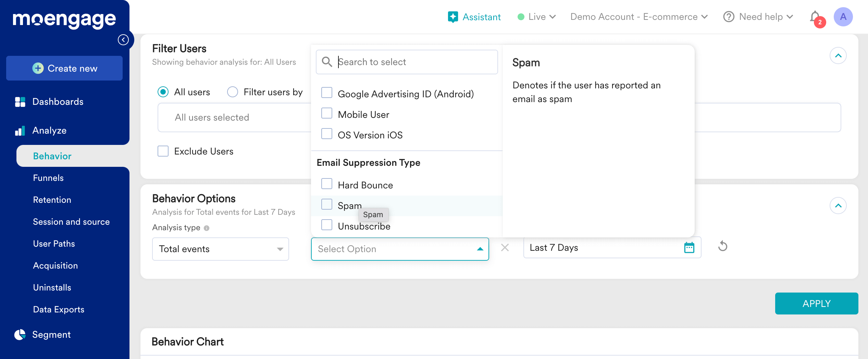Open the Total events dropdown
868x359 pixels.
tap(220, 249)
